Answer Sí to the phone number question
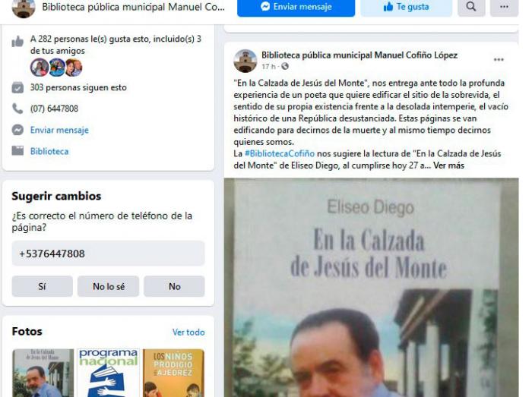This screenshot has width=532, height=397. click(x=42, y=287)
